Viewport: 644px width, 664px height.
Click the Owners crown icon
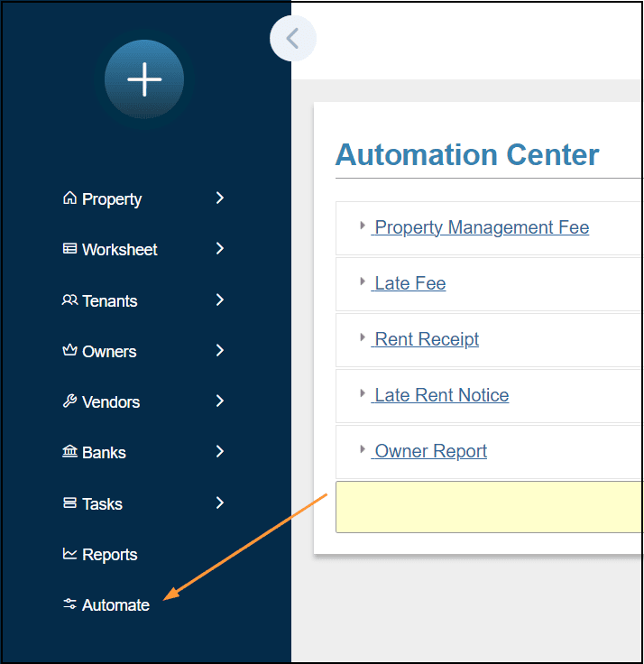pos(69,351)
